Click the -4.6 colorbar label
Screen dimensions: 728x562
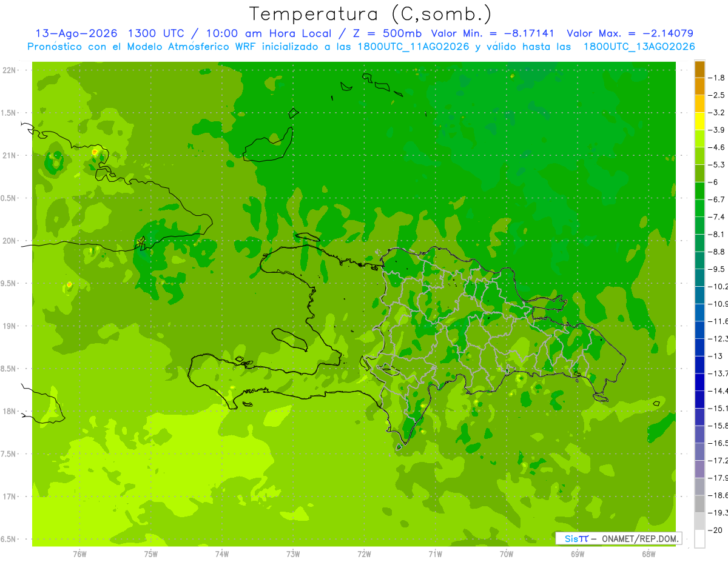click(717, 147)
